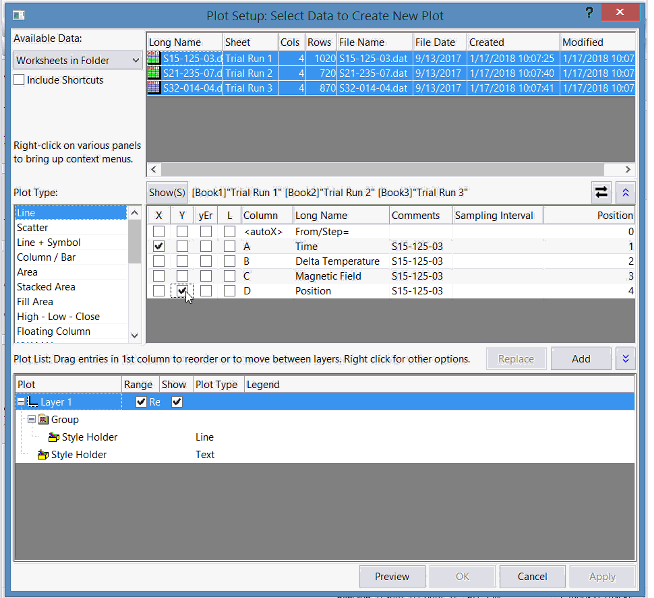This screenshot has width=654, height=598.
Task: Click the worksheet icon for S21-235-07
Action: 154,73
